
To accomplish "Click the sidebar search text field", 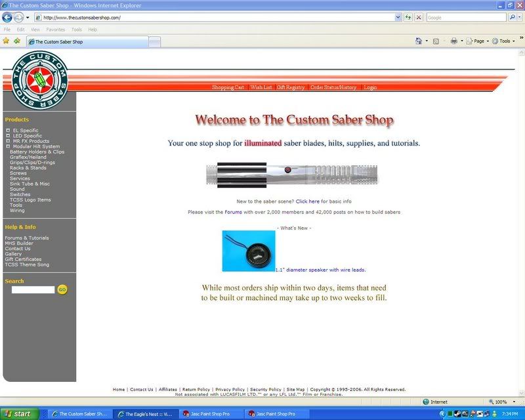I will click(x=33, y=289).
